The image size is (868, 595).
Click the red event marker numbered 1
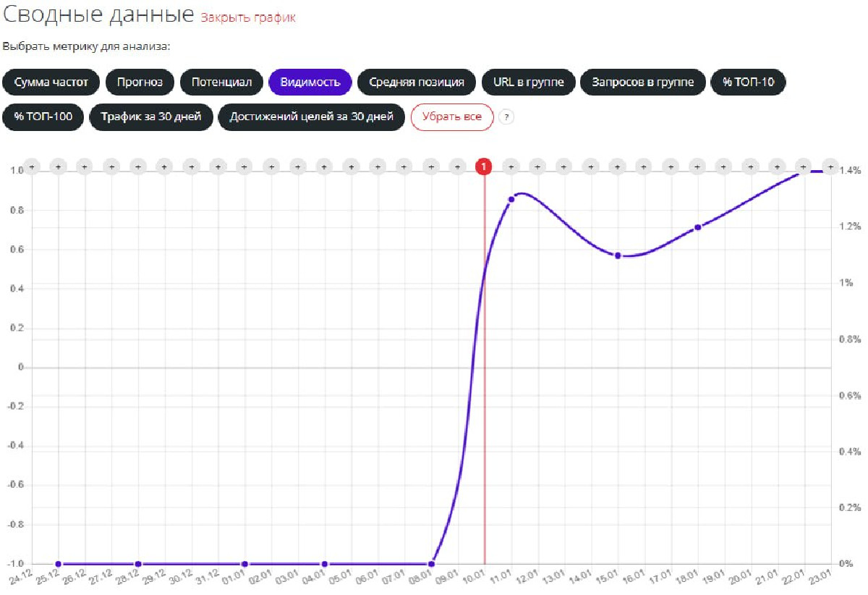(484, 166)
